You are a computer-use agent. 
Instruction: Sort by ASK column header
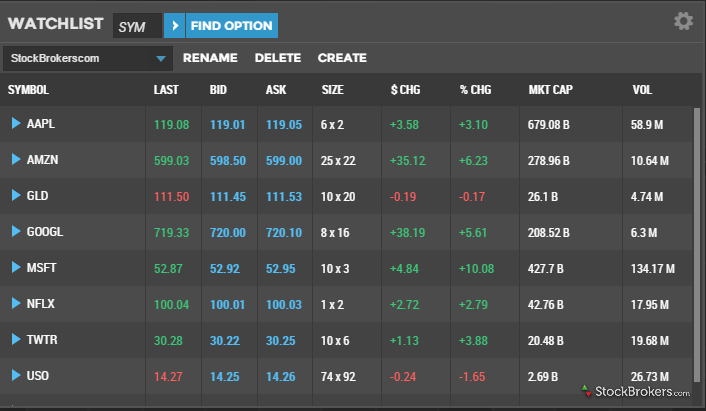276,90
